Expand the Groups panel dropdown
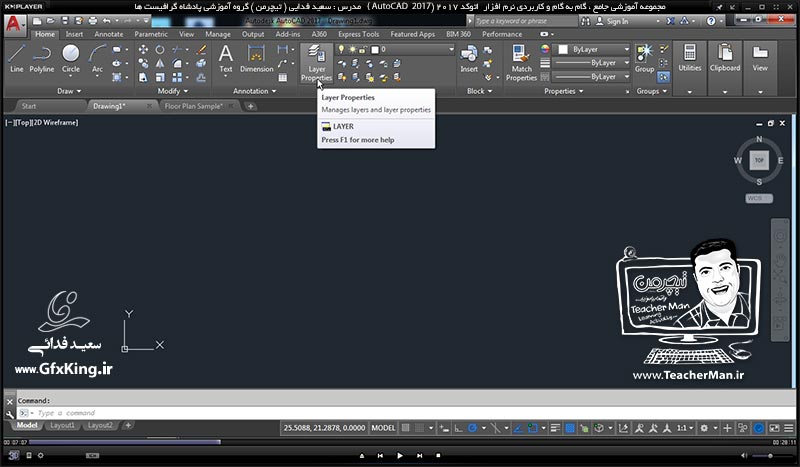800x467 pixels. tap(652, 91)
